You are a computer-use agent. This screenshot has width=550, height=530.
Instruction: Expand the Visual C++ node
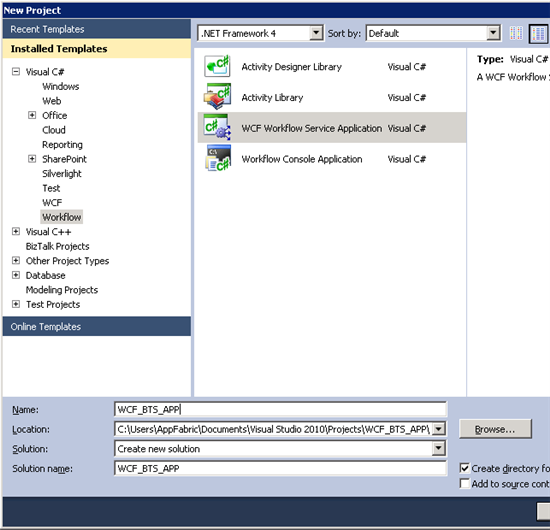[16, 232]
